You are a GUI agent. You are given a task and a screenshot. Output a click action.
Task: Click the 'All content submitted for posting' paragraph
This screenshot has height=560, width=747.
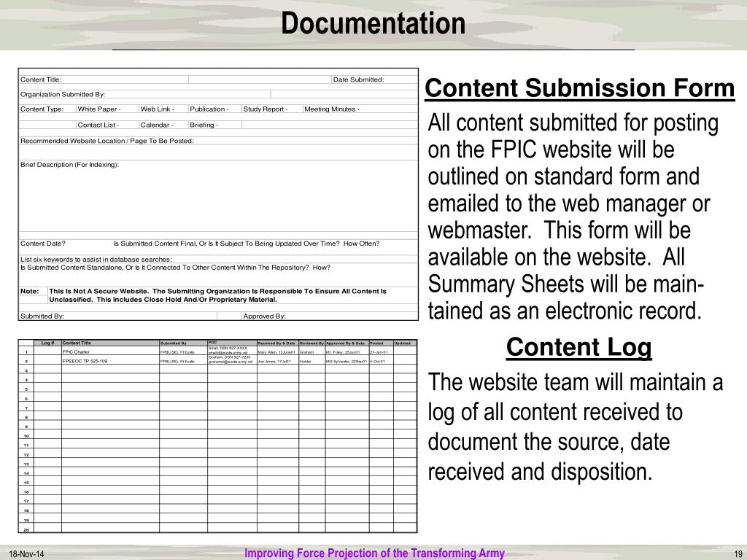pos(573,217)
